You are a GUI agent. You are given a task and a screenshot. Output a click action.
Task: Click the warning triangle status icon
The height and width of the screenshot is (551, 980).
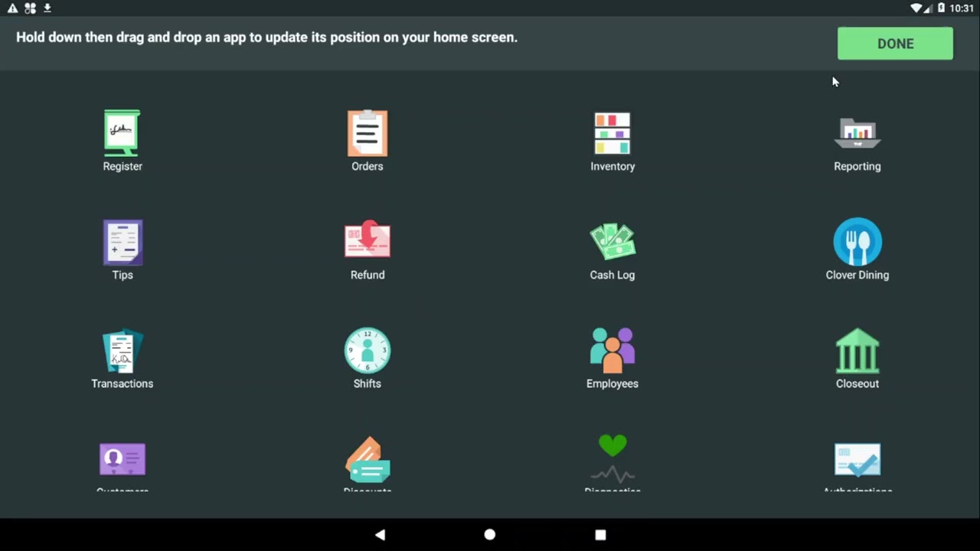(x=13, y=8)
